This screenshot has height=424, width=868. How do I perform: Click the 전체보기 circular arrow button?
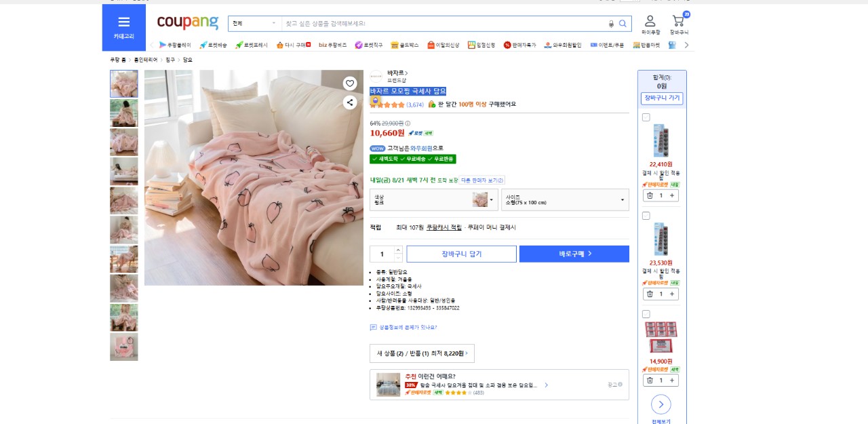click(661, 405)
